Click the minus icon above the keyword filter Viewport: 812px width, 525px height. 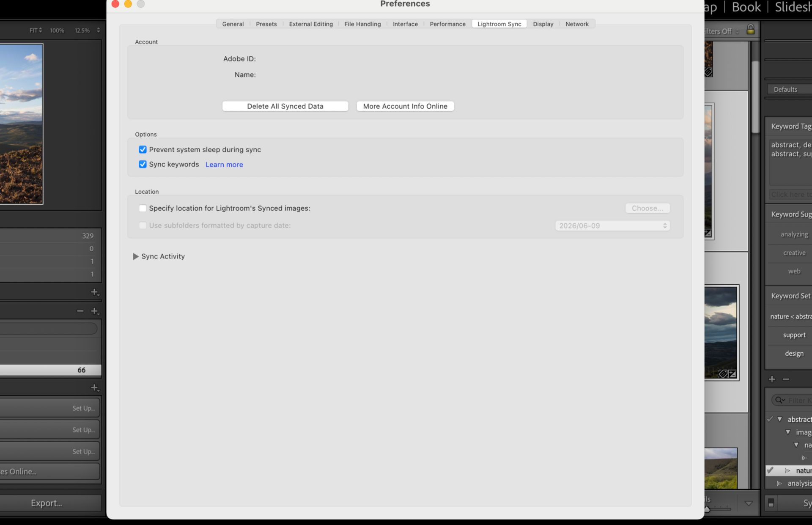click(x=786, y=379)
